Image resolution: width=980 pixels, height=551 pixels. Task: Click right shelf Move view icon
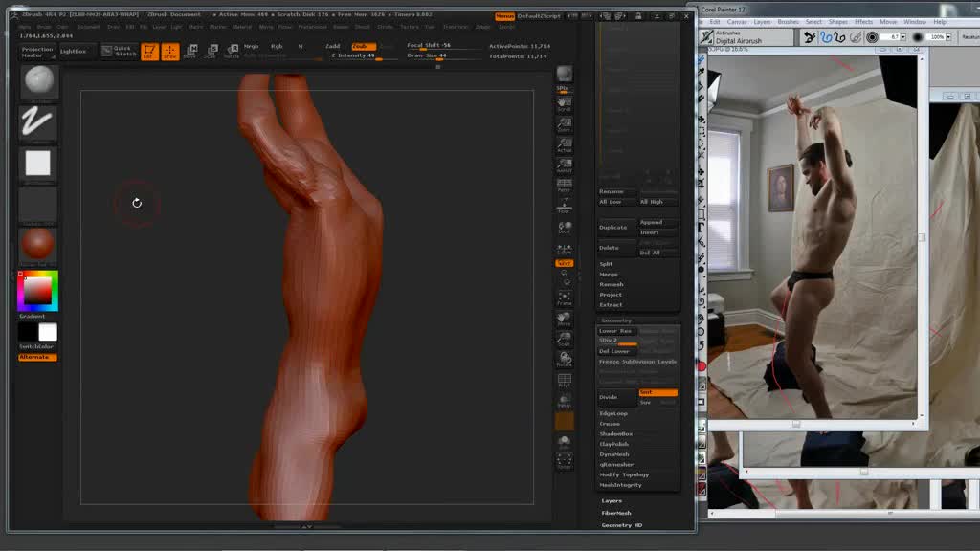(x=564, y=320)
